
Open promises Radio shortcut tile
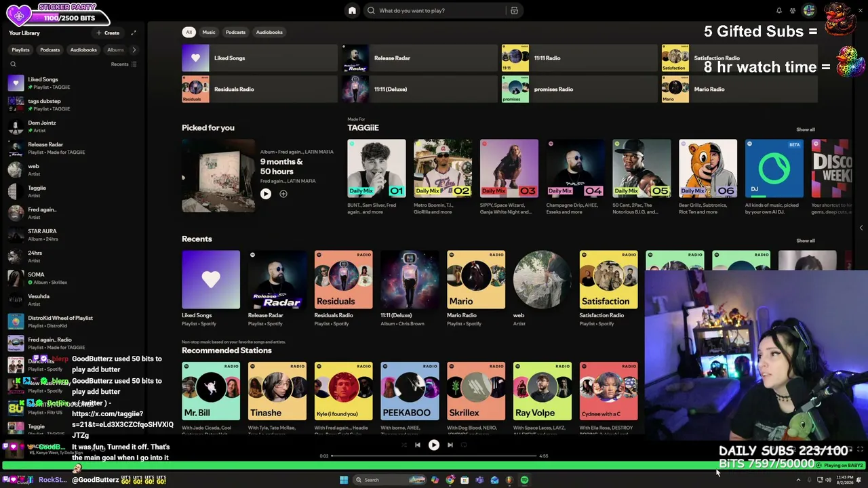pos(578,89)
